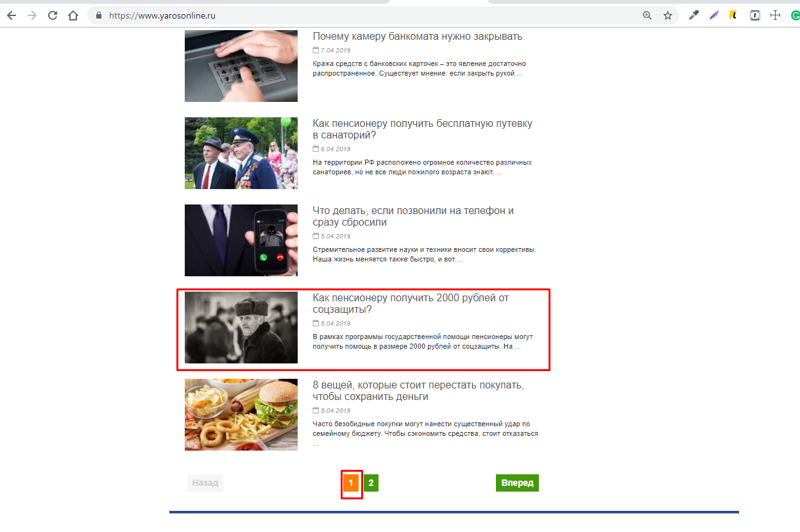The width and height of the screenshot is (800, 532).
Task: Open the zoom magnifier in address bar
Action: coord(647,15)
